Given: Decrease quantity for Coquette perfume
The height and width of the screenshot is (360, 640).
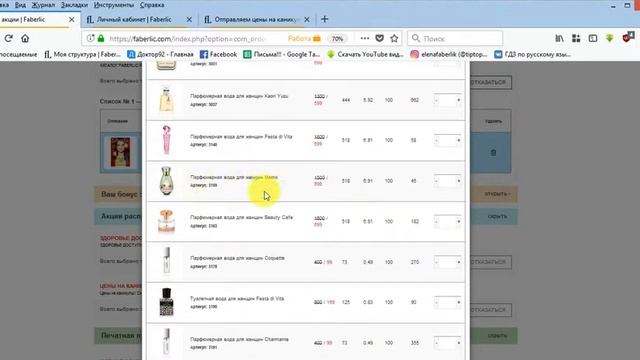Looking at the screenshot, I should click(x=436, y=262).
